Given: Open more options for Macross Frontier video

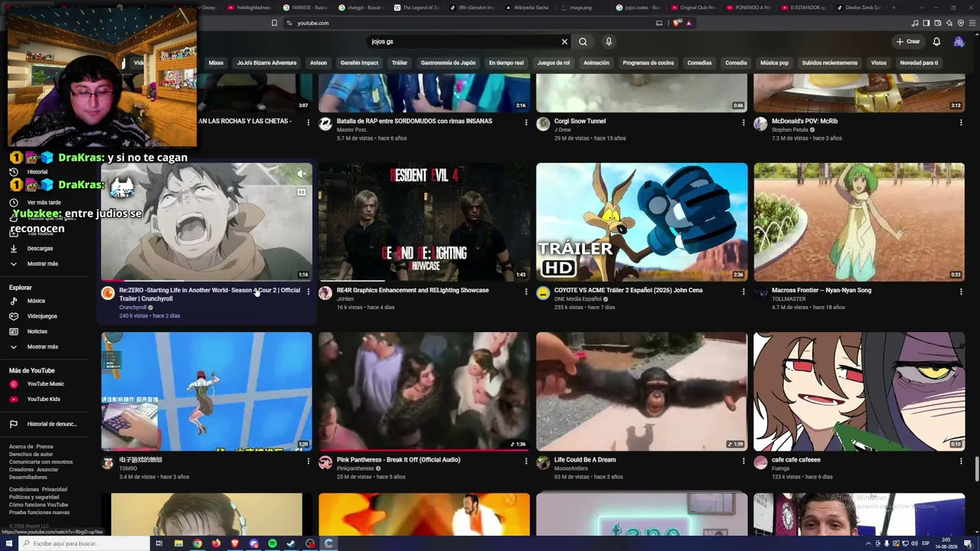Looking at the screenshot, I should (961, 291).
